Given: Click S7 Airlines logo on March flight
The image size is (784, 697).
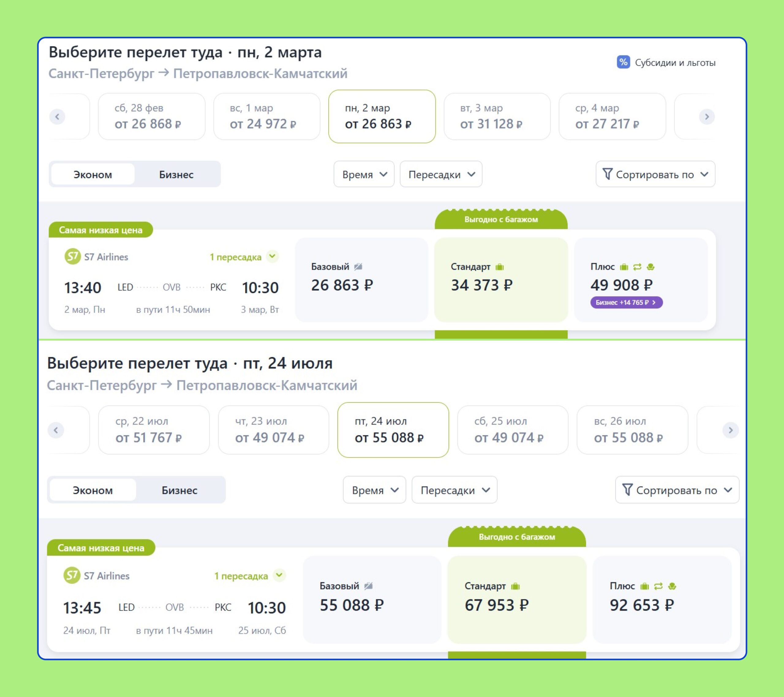Looking at the screenshot, I should point(73,256).
